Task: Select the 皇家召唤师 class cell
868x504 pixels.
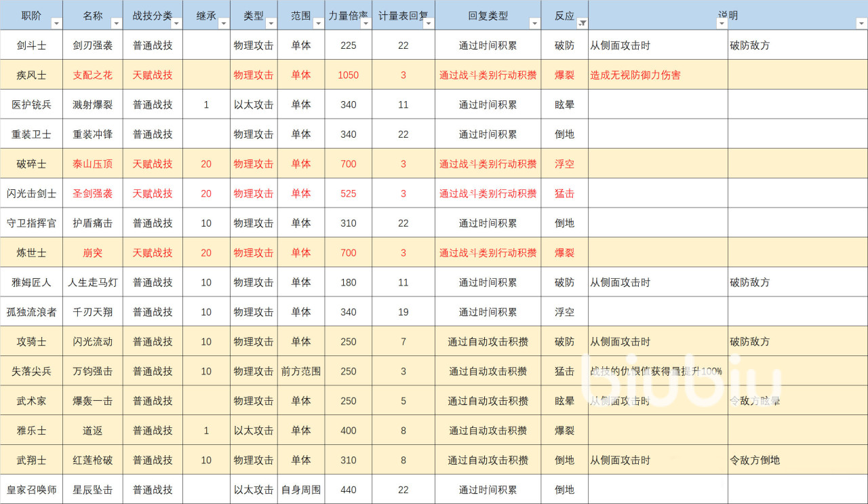Action: coord(31,490)
